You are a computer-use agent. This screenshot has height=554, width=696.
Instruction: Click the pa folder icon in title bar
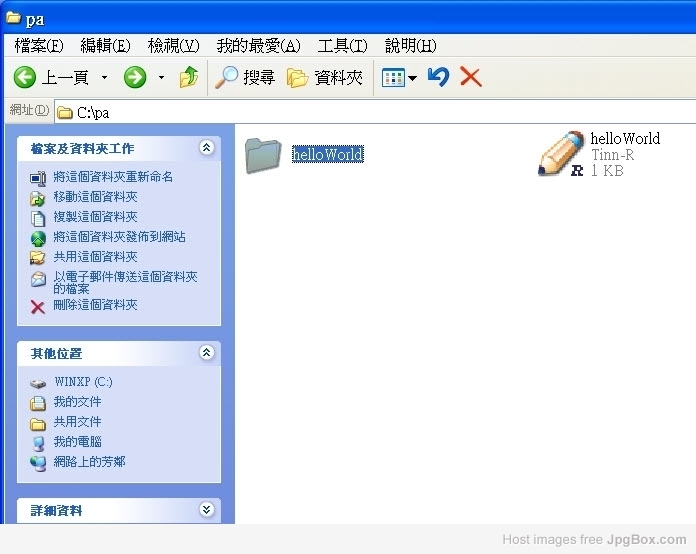click(13, 18)
